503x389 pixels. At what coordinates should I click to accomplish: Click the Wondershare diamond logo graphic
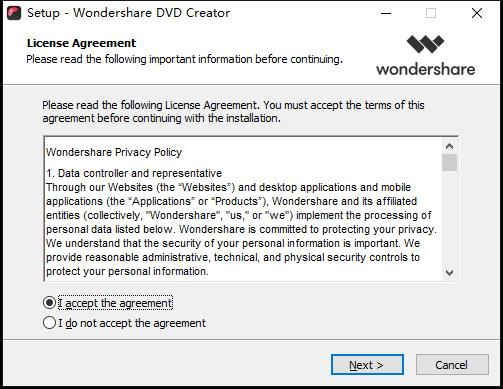[425, 44]
